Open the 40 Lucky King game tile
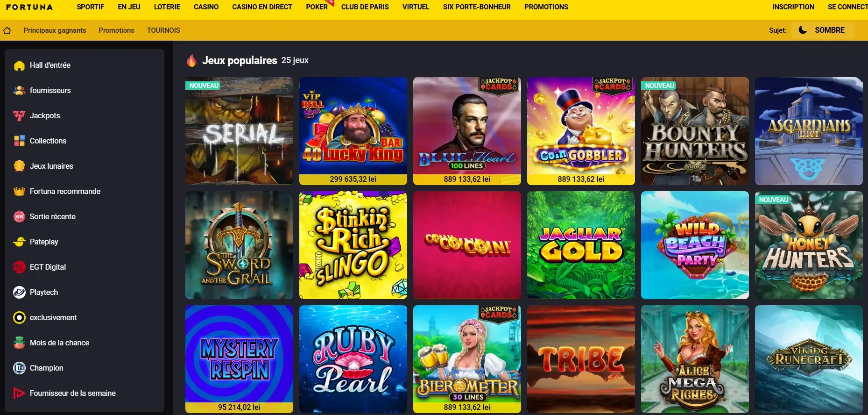Viewport: 868px width, 415px height. pyautogui.click(x=353, y=131)
